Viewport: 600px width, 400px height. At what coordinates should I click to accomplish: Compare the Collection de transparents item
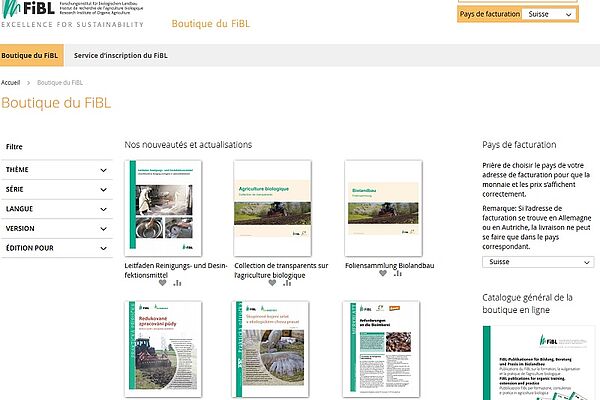[x=287, y=283]
